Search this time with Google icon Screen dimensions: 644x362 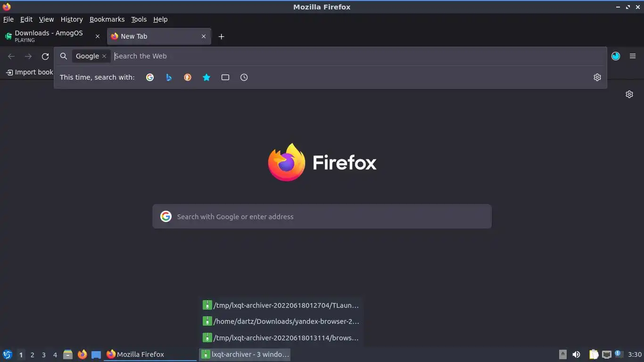[x=150, y=77]
